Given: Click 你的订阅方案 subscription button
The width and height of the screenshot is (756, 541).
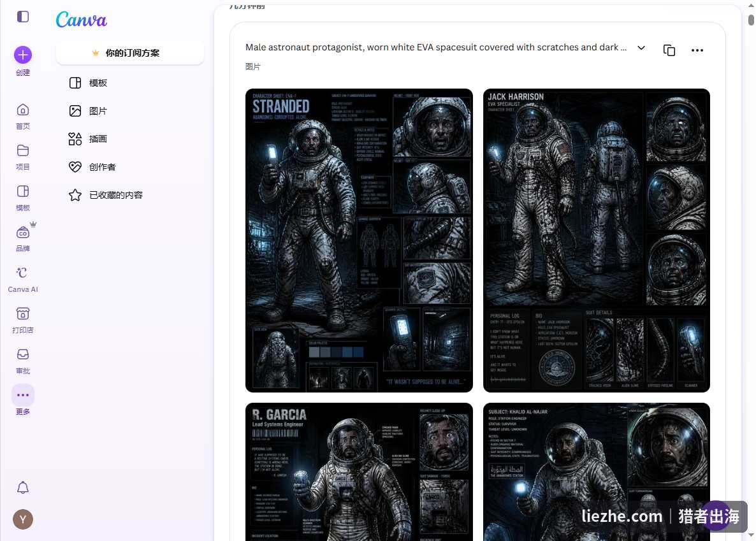Looking at the screenshot, I should [129, 53].
